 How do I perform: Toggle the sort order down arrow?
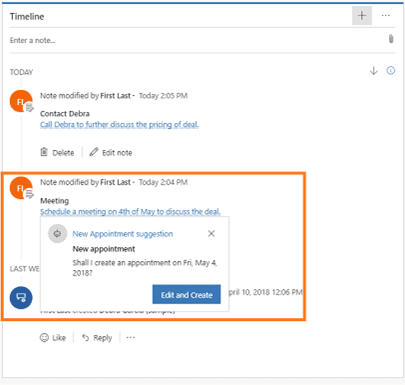[374, 71]
